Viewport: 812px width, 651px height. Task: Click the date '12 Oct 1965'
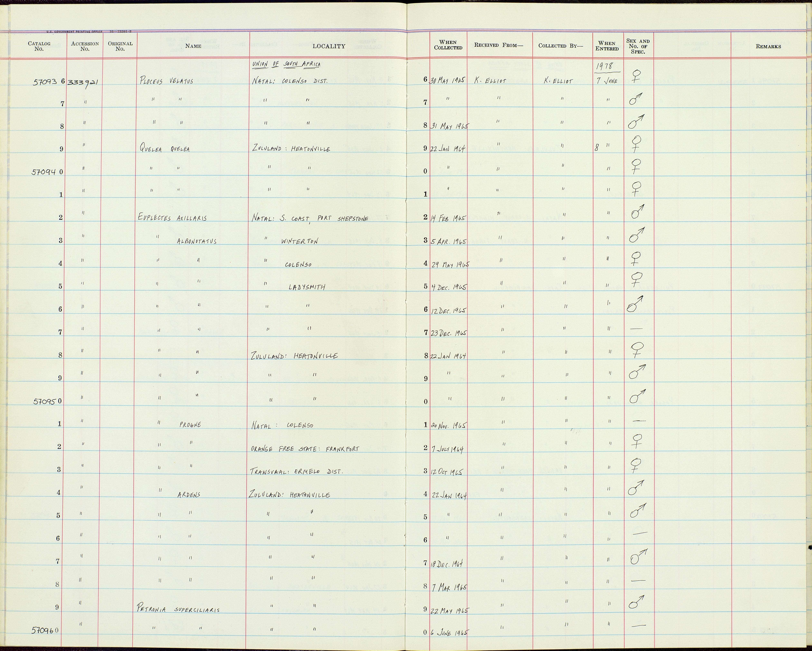point(447,472)
